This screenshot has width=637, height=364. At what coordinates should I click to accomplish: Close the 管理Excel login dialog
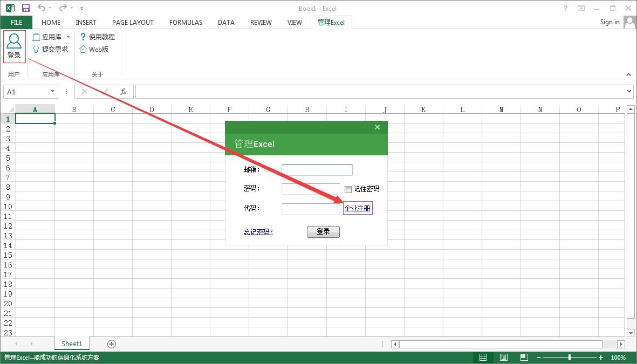click(x=378, y=127)
